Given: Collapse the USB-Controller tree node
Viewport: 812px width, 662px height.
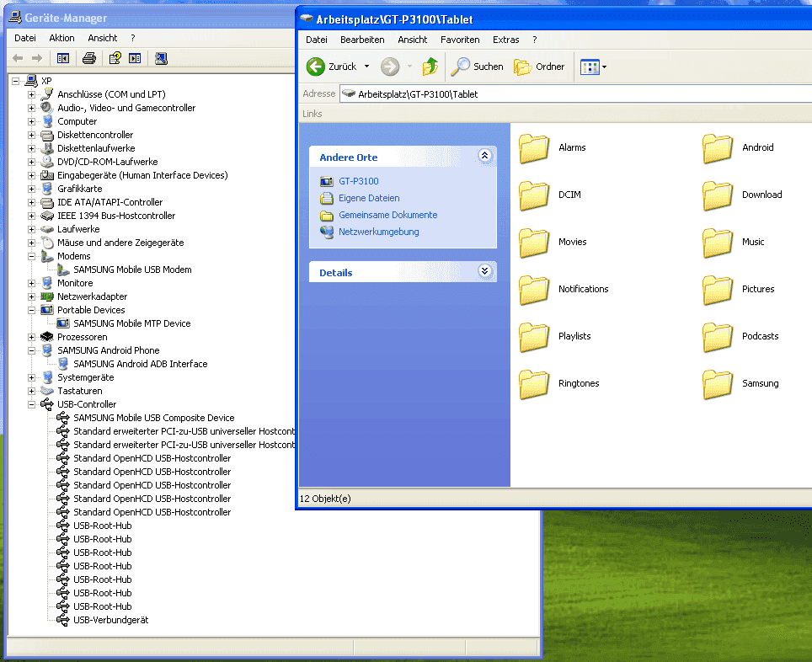Looking at the screenshot, I should pyautogui.click(x=32, y=404).
